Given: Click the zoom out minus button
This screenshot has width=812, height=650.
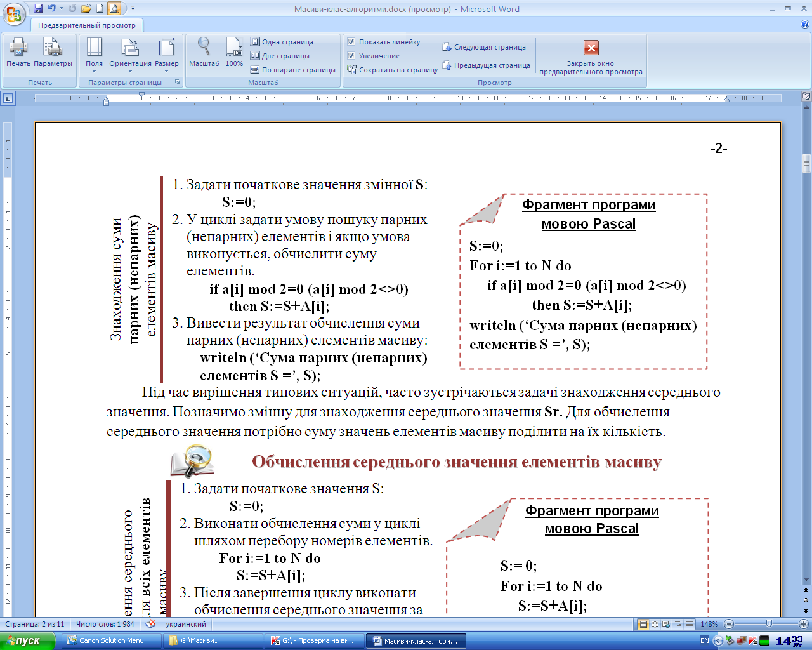Looking at the screenshot, I should pos(729,624).
